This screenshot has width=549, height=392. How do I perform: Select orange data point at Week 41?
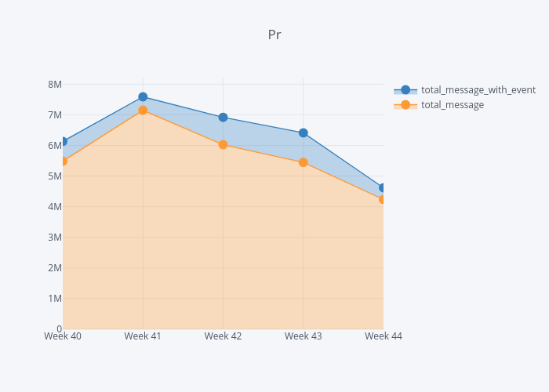(143, 111)
